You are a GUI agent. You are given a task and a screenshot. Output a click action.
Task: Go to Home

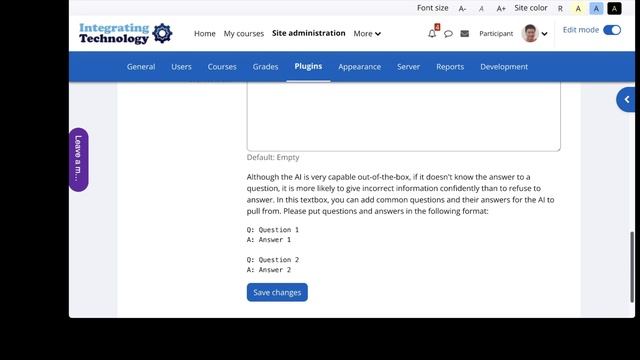(x=204, y=33)
